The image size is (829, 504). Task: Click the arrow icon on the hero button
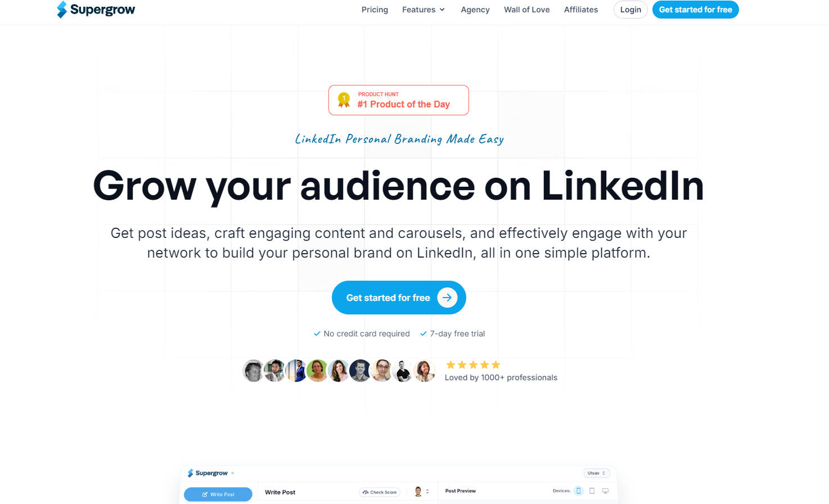[x=447, y=298]
